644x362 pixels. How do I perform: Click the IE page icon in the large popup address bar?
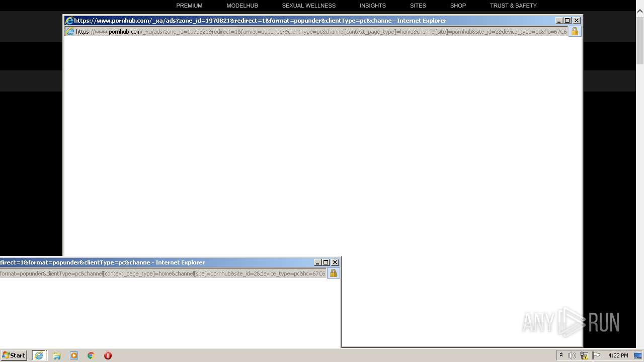click(x=70, y=32)
